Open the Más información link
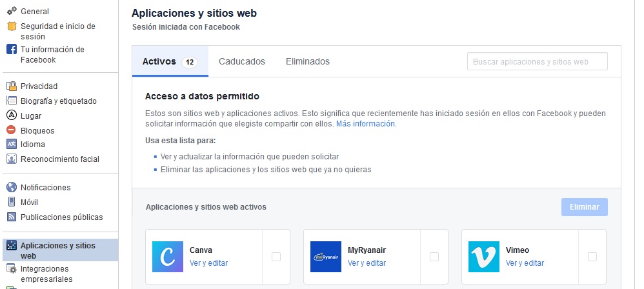This screenshot has width=644, height=289. click(366, 124)
